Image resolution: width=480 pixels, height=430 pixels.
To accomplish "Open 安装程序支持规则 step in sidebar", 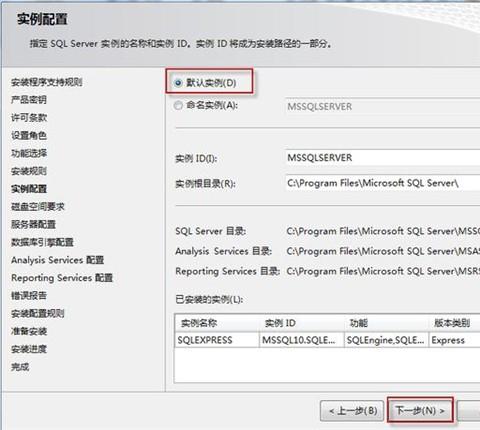I will (47, 82).
